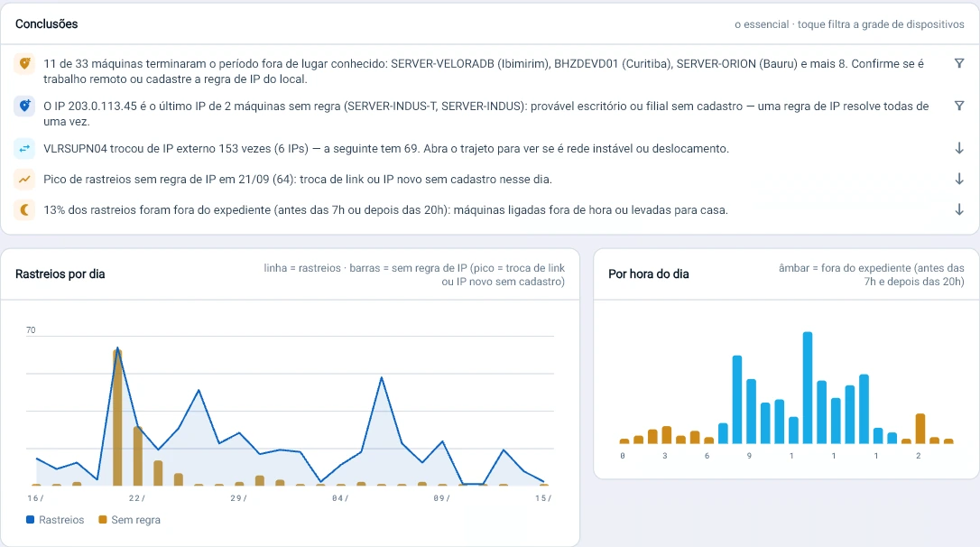This screenshot has width=980, height=547.
Task: Click the swap arrows icon beside VLRSUPN04 conclusion
Action: pos(24,149)
